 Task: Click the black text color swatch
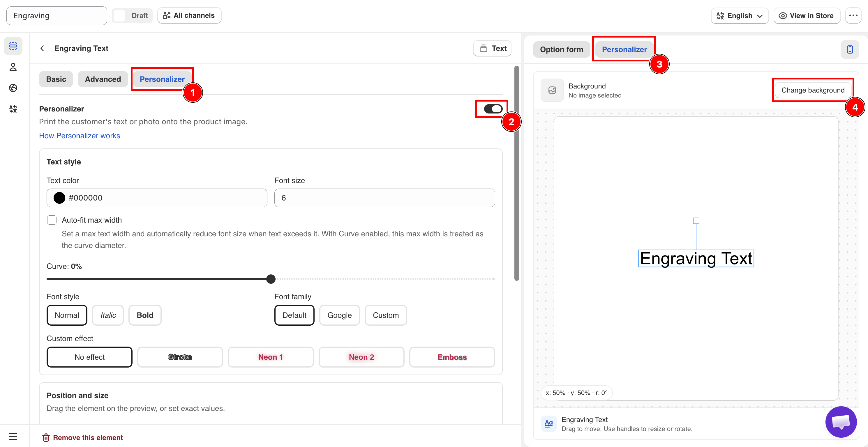point(59,198)
